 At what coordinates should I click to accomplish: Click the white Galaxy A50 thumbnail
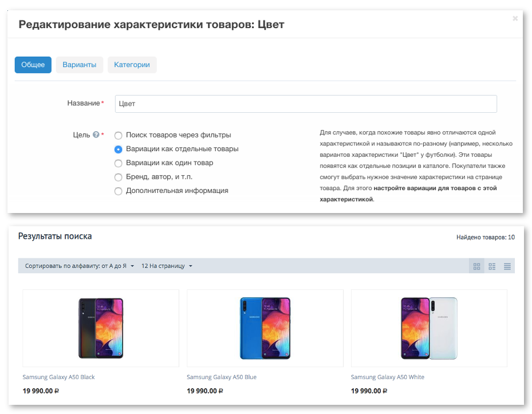[429, 328]
